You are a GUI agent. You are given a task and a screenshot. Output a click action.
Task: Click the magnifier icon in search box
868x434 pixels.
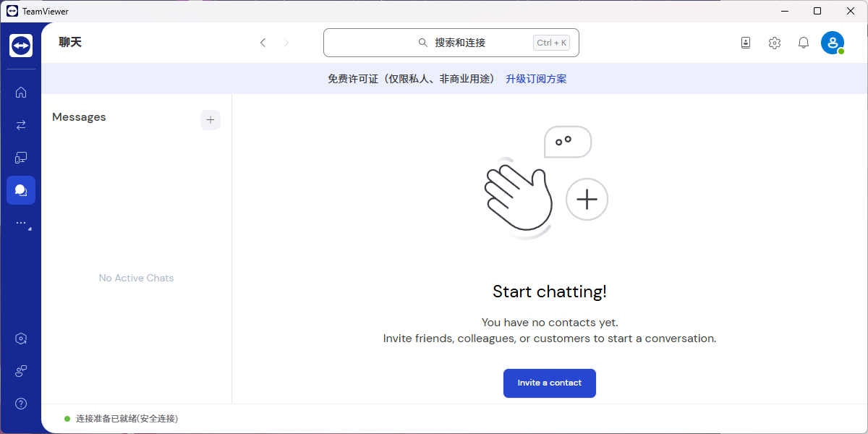423,43
